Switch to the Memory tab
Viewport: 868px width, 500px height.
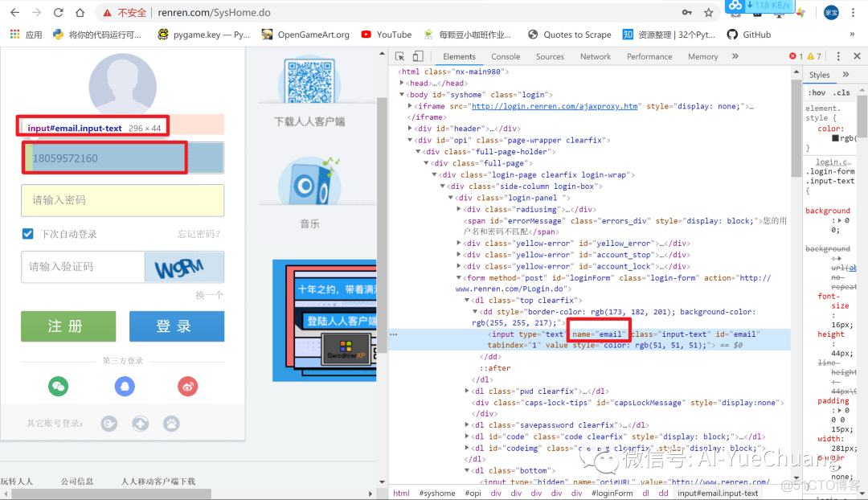[x=702, y=56]
